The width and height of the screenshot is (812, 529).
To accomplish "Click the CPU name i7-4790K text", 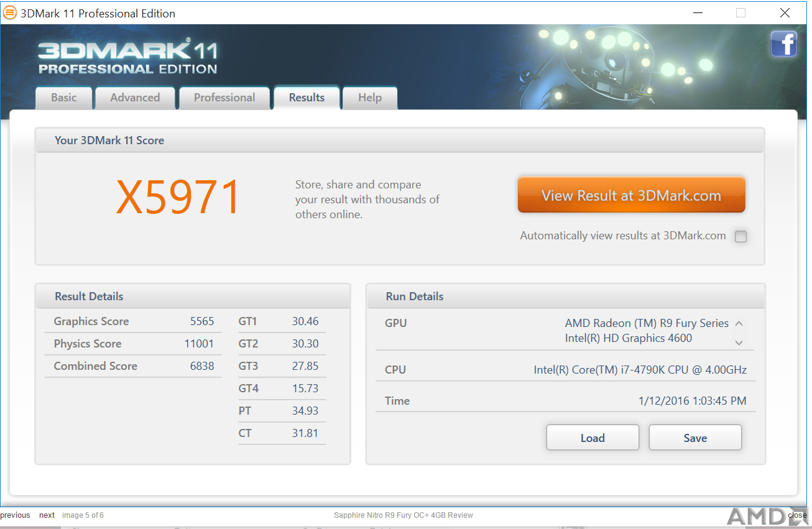I will click(x=640, y=370).
